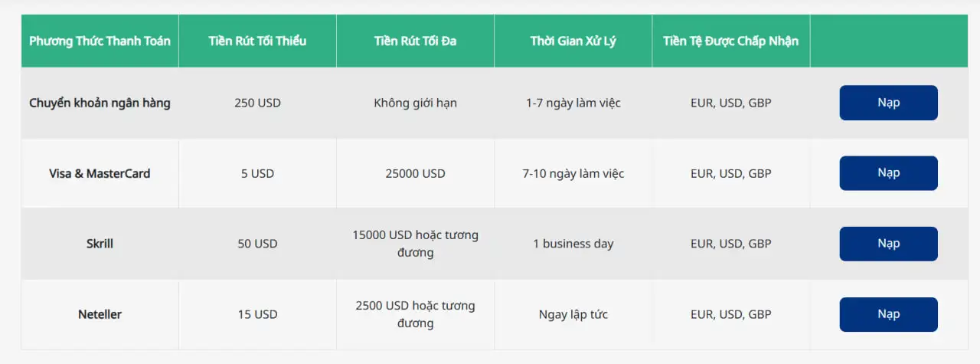This screenshot has width=980, height=364.
Task: Click the 1 business day cell
Action: coord(573,244)
